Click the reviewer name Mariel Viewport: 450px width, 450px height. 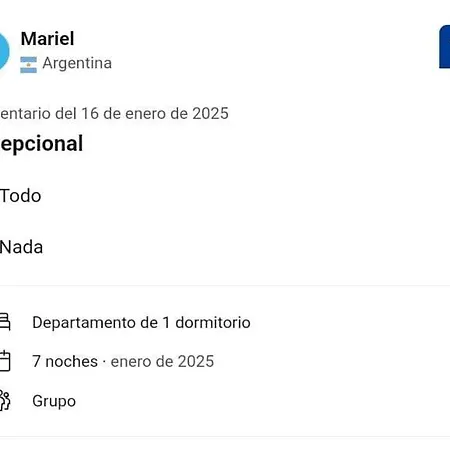(x=47, y=39)
